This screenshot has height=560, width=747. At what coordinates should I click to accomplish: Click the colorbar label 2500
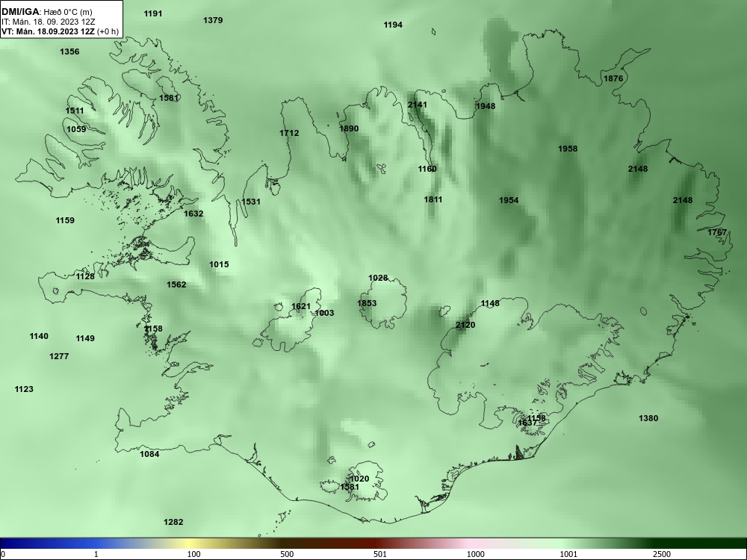pos(662,554)
